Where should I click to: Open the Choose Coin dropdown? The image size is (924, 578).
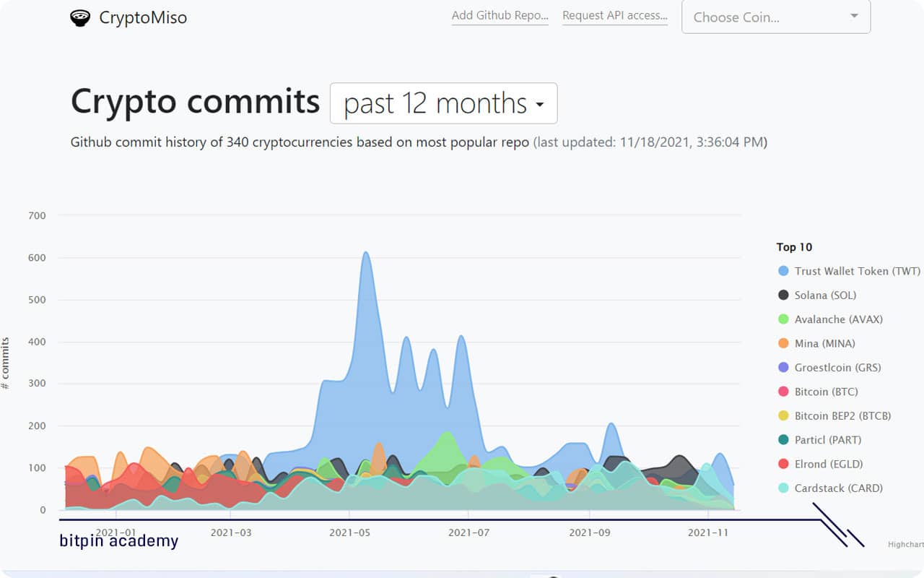coord(776,17)
